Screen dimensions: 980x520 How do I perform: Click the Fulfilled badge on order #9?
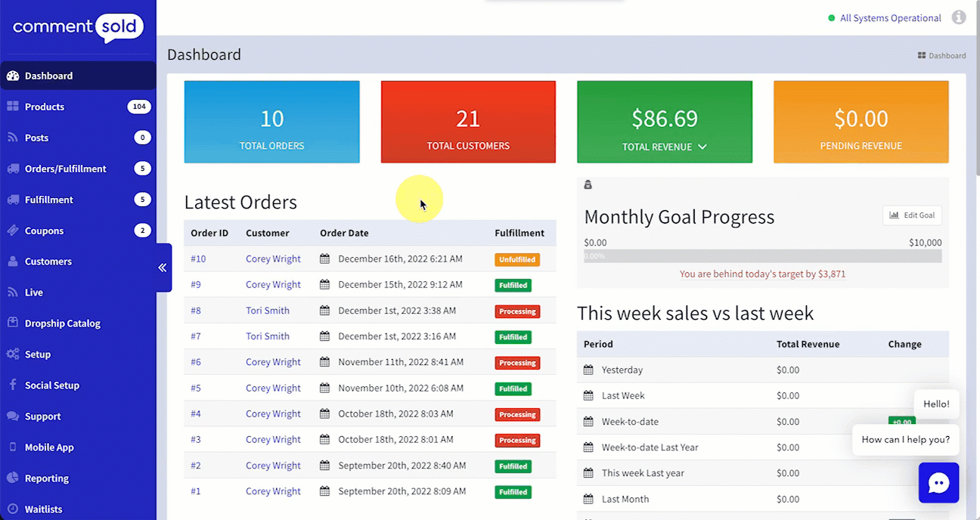point(513,286)
